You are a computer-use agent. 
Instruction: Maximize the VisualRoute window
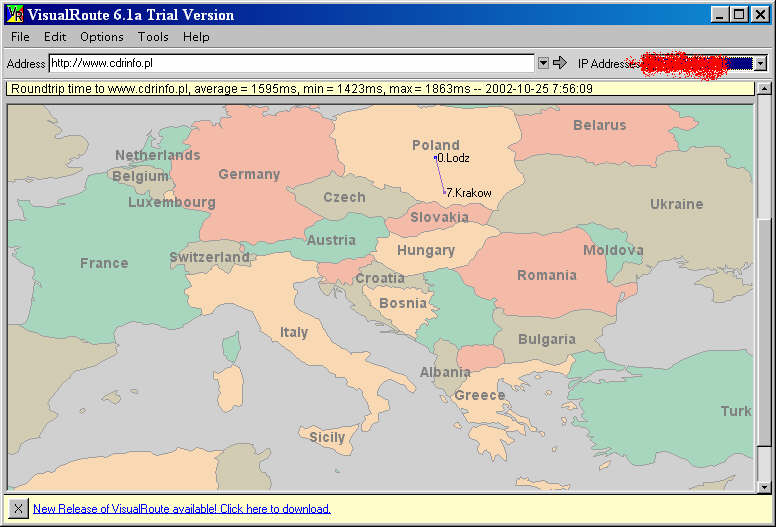739,14
